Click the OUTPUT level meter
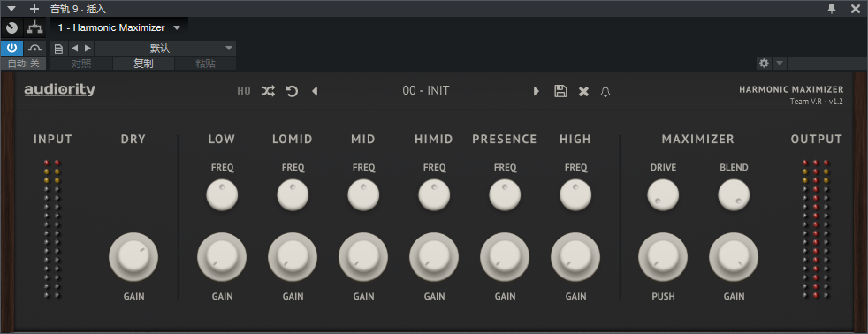Screen dimensions: 868x334 [x=816, y=229]
